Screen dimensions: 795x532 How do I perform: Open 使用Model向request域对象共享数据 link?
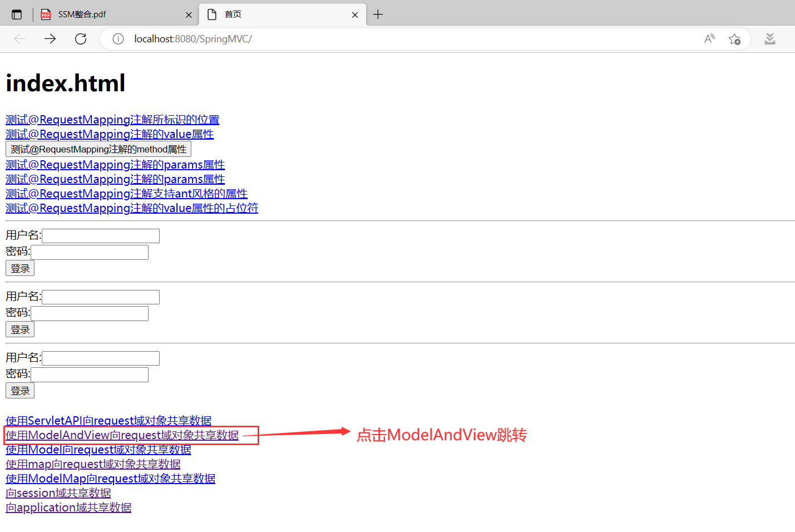pyautogui.click(x=98, y=450)
